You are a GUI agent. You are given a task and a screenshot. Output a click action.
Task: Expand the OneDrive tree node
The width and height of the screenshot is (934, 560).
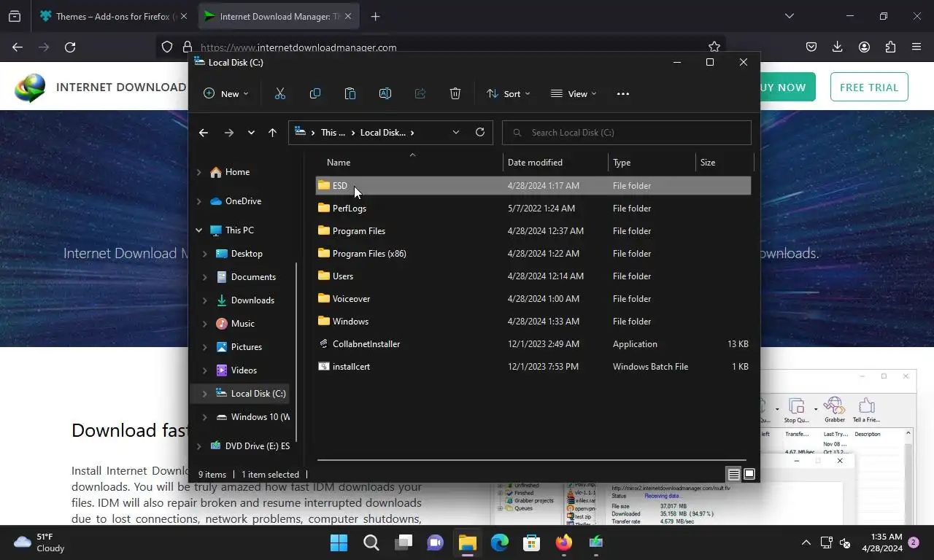tap(198, 201)
